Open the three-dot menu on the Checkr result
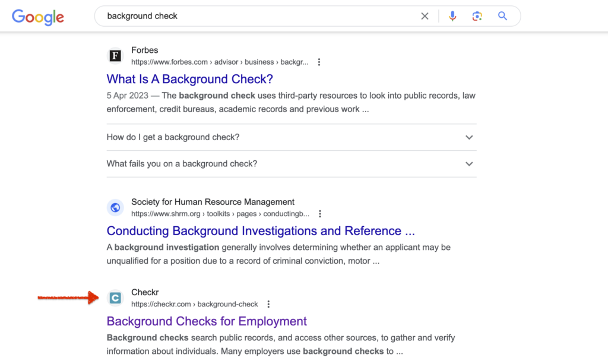The height and width of the screenshot is (364, 608). 269,303
